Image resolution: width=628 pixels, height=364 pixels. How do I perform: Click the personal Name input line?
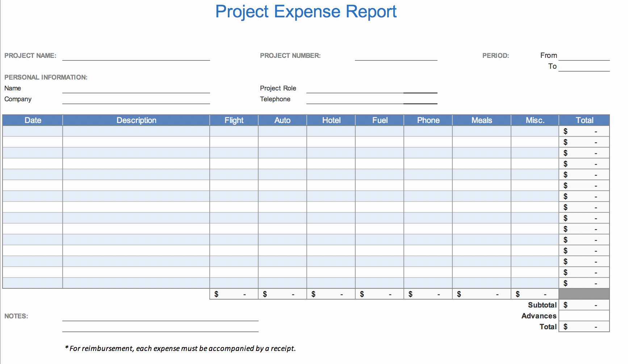(x=136, y=88)
